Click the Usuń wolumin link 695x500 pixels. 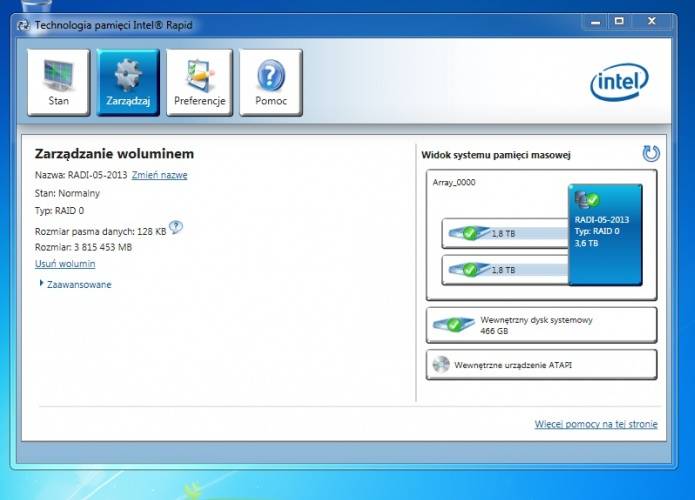(65, 264)
